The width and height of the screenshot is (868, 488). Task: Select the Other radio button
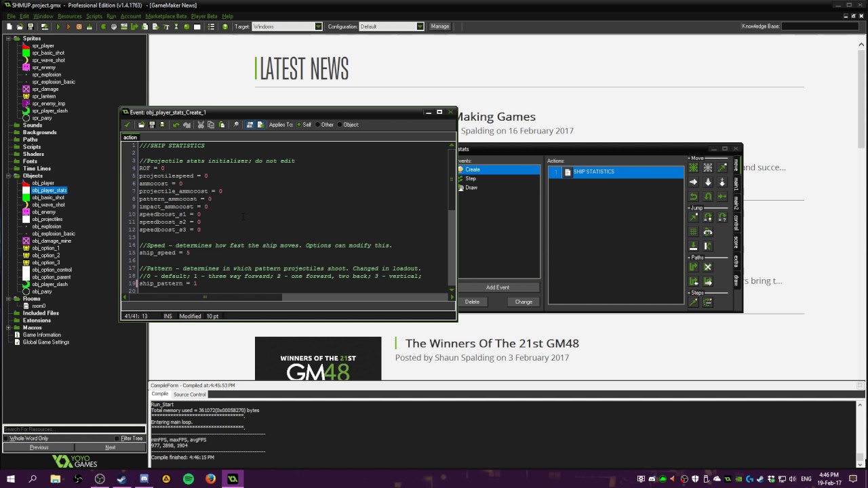point(318,125)
